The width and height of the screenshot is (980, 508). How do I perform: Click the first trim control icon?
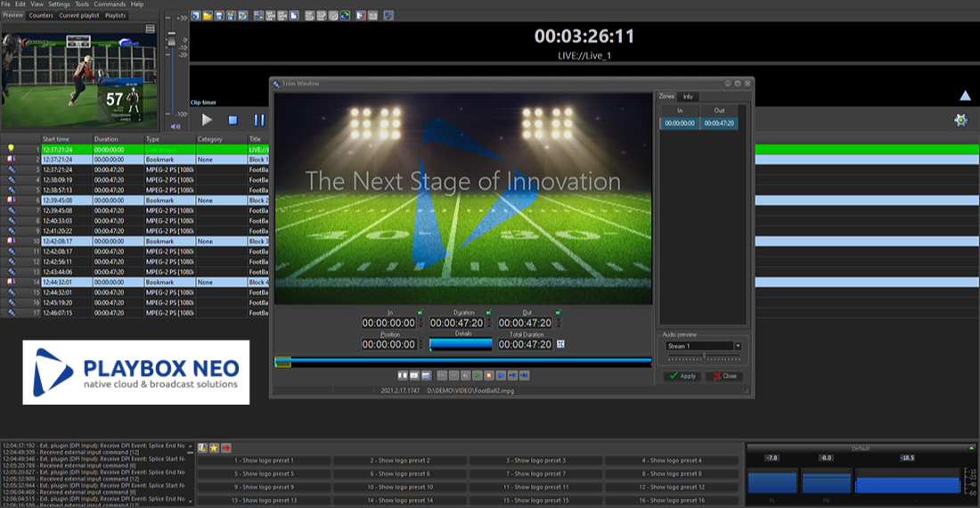click(403, 375)
